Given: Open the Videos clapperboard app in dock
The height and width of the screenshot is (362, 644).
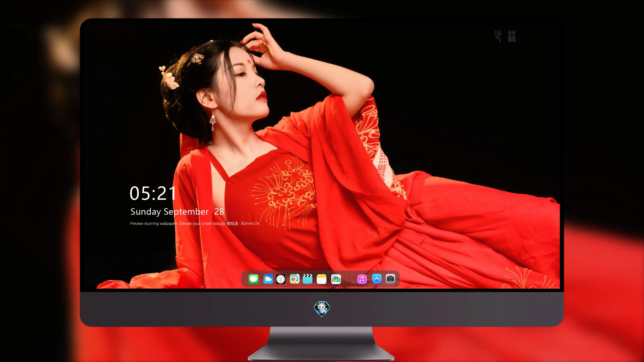Looking at the screenshot, I should click(308, 279).
